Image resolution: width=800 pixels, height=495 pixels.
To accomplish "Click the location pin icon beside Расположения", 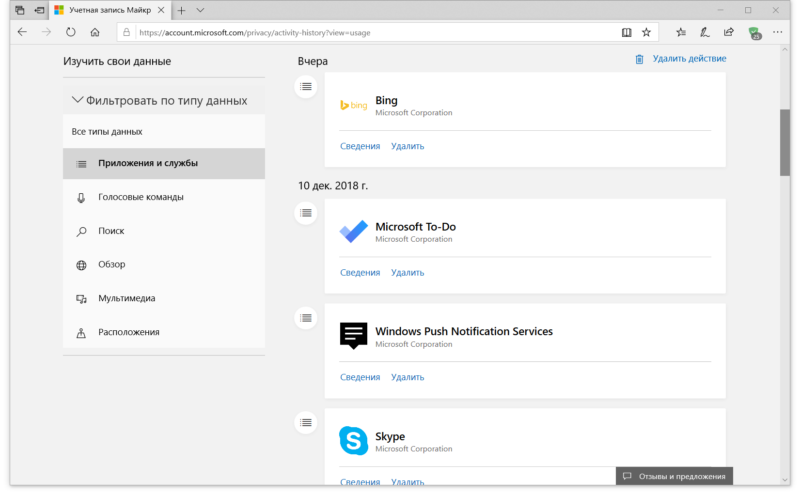I will click(x=81, y=333).
